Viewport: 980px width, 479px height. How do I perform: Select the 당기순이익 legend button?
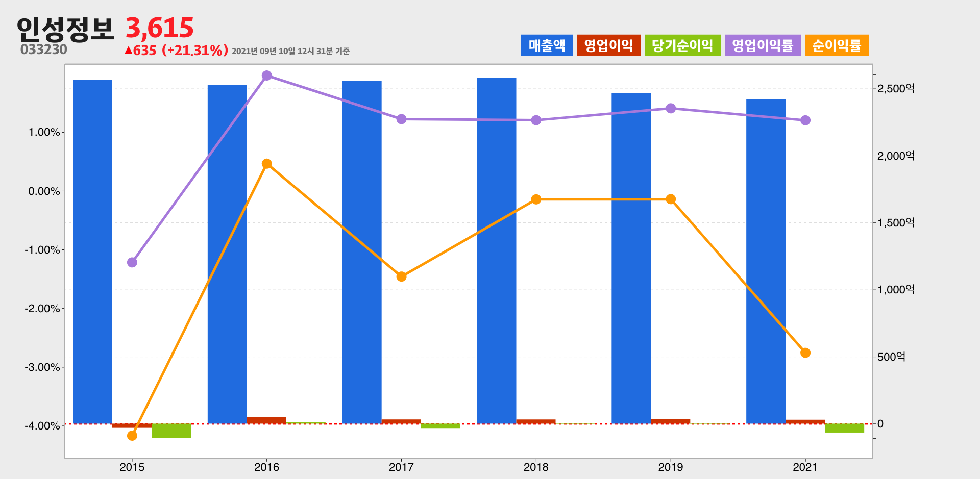[682, 45]
